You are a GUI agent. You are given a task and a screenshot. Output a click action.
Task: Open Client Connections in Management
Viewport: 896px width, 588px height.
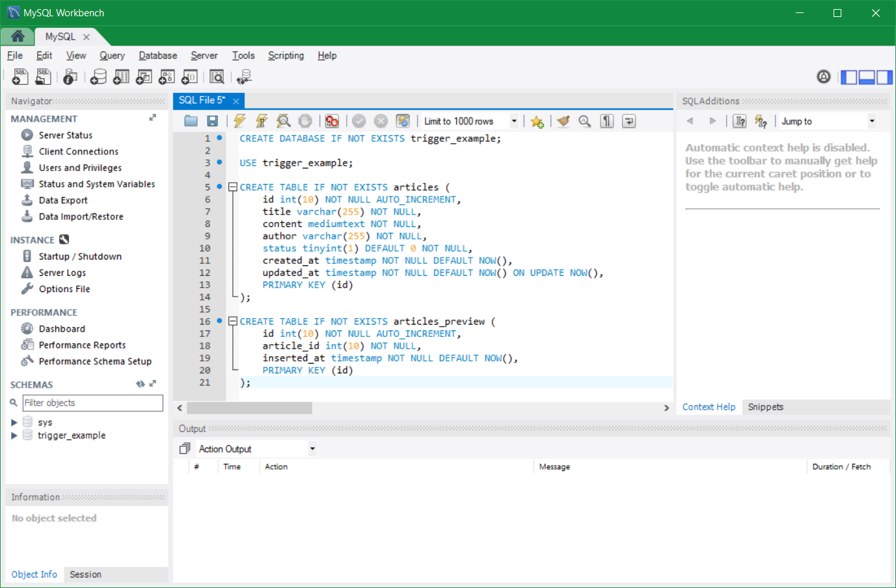(x=79, y=151)
